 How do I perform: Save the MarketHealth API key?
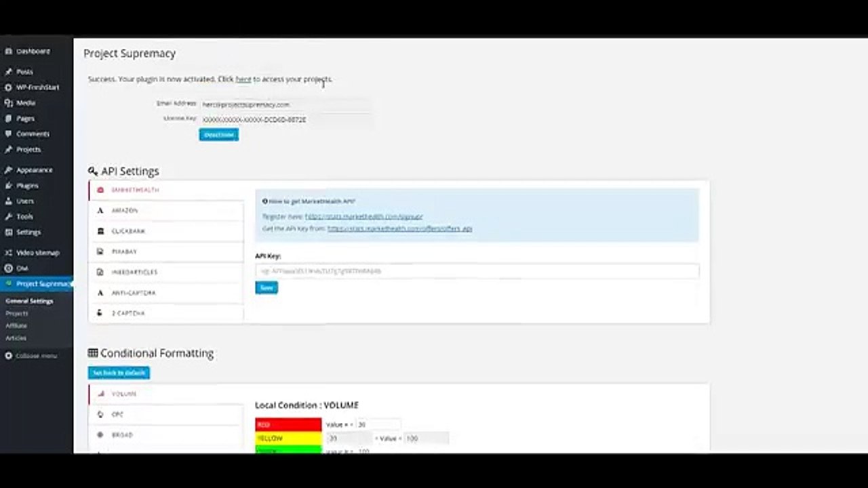tap(267, 288)
